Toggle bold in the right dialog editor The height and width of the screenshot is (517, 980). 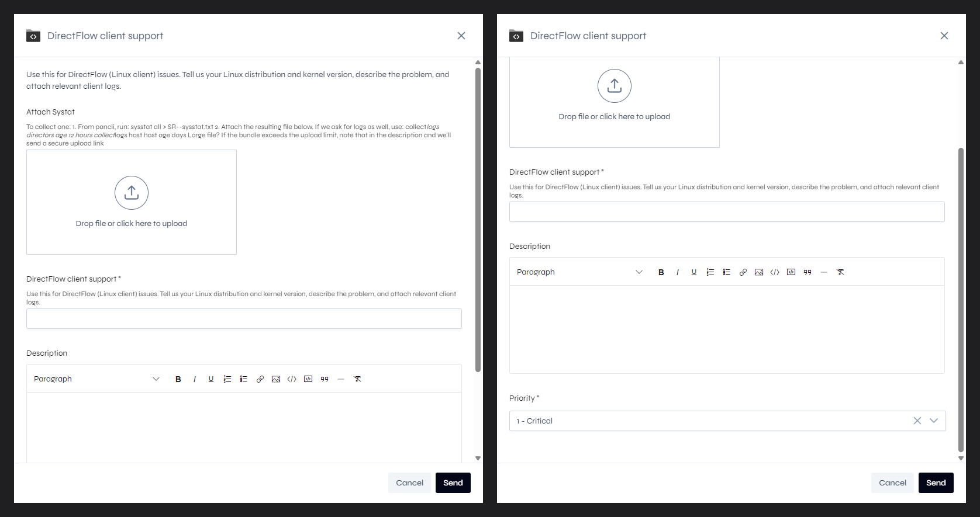[661, 272]
